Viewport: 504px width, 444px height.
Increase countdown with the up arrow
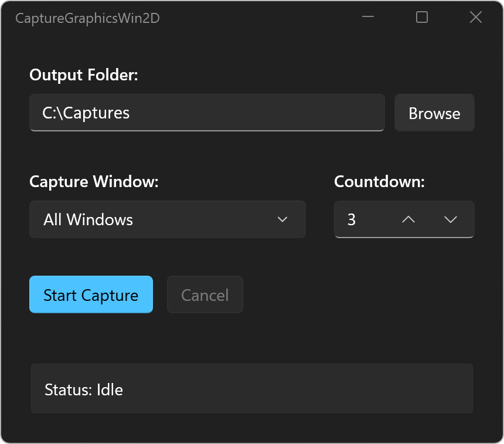(408, 219)
